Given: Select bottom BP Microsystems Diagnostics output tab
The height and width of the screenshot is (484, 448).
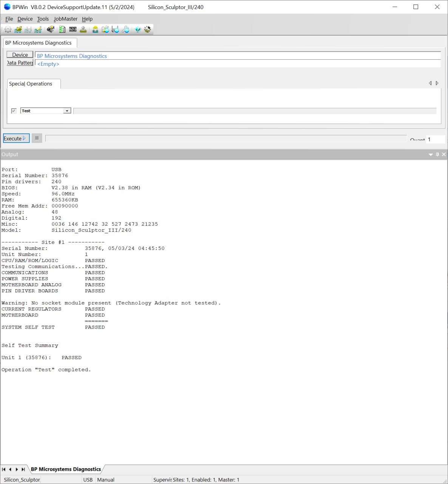Looking at the screenshot, I should coord(66,469).
